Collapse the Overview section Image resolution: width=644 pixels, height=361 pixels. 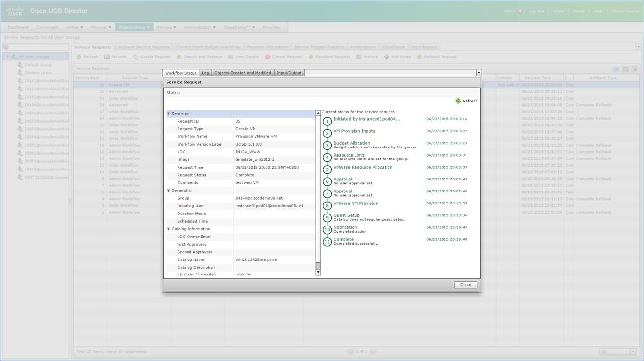[x=168, y=113]
